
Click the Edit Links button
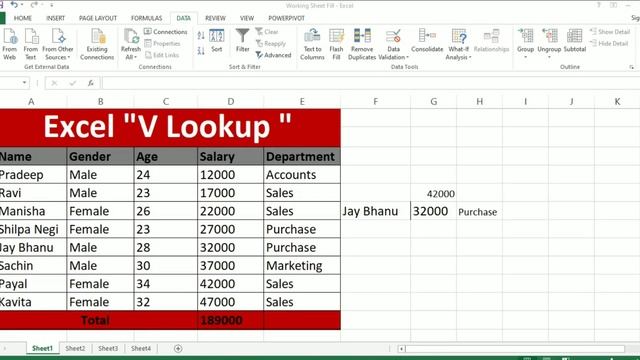pos(162,55)
